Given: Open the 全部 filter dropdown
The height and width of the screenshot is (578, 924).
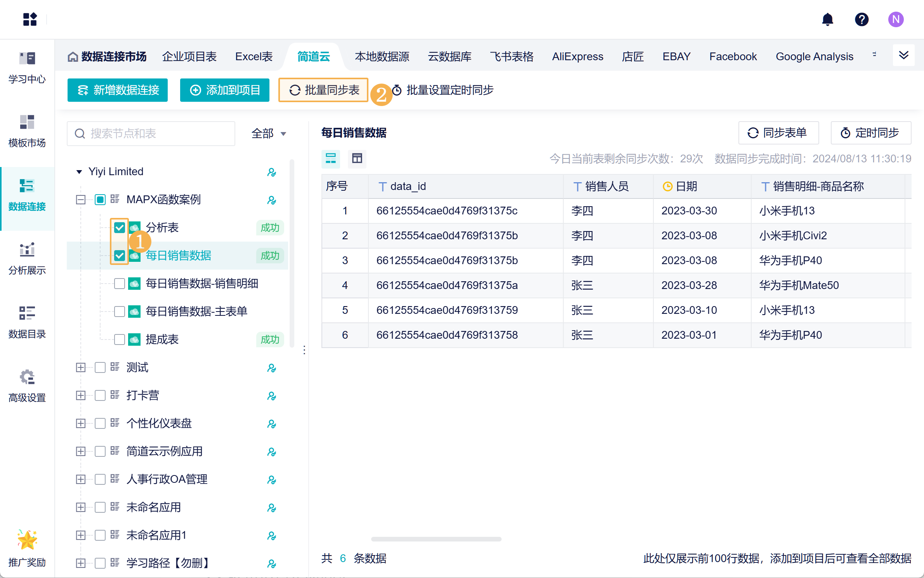Looking at the screenshot, I should point(269,134).
